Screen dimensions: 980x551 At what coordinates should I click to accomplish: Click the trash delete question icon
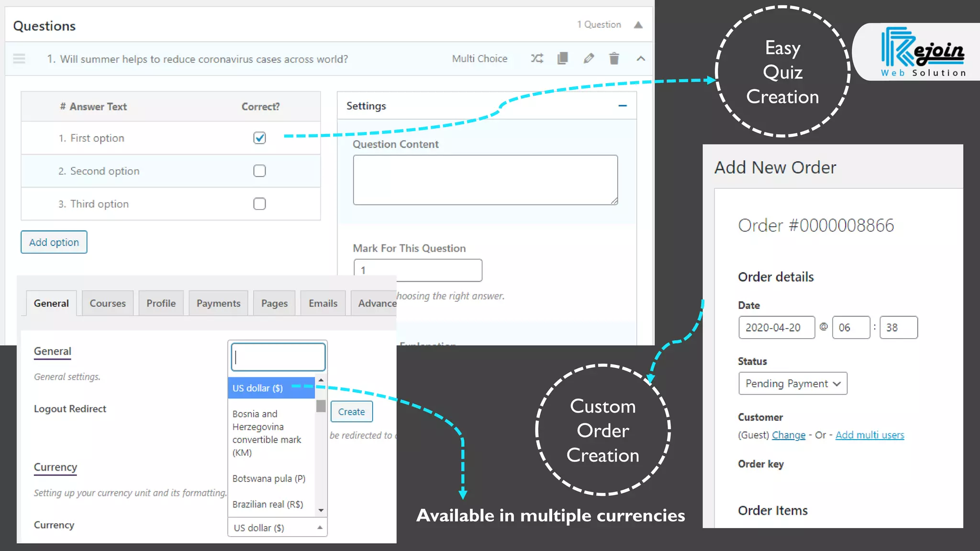614,58
